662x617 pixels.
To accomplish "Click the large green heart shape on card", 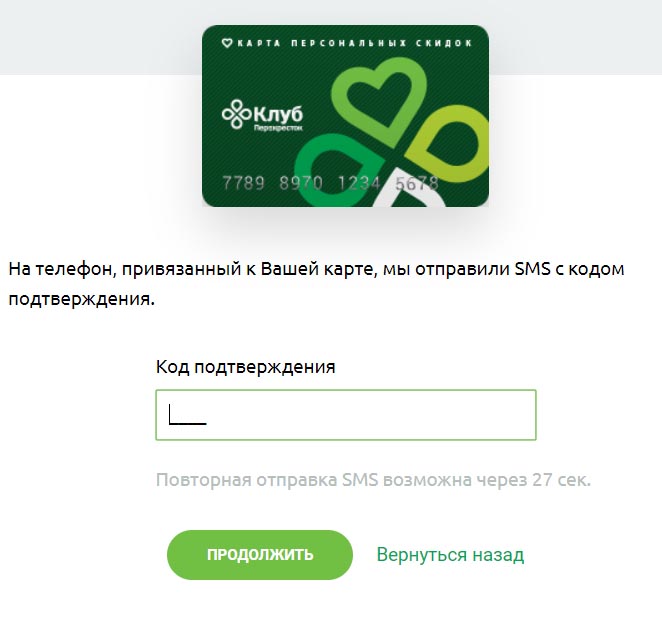I will click(x=379, y=101).
